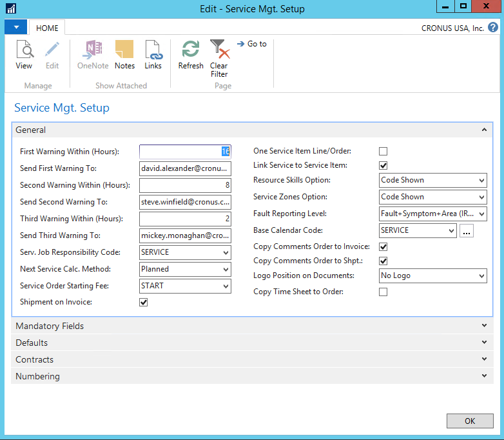Maximize the Service Mgt. Setup window
This screenshot has height=440, width=504.
point(463,6)
